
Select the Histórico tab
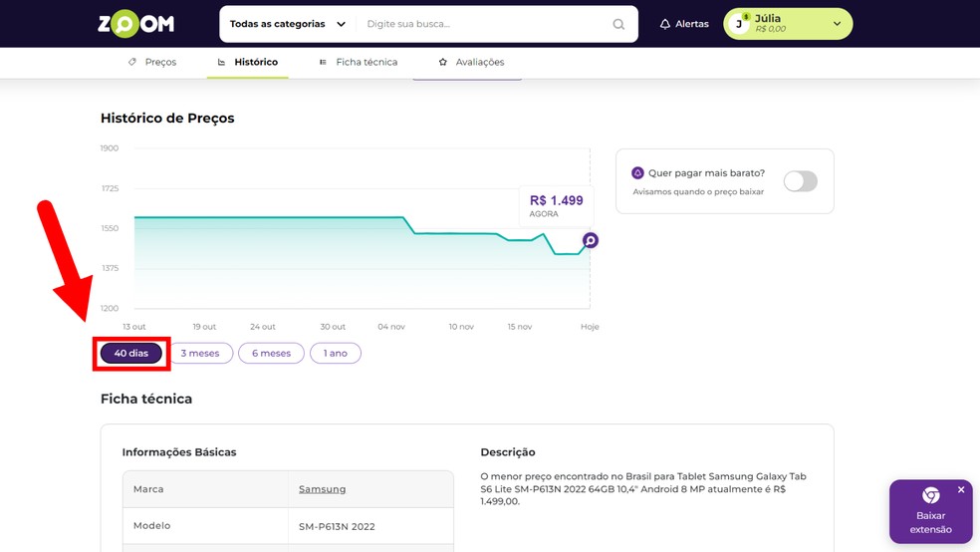pyautogui.click(x=248, y=62)
